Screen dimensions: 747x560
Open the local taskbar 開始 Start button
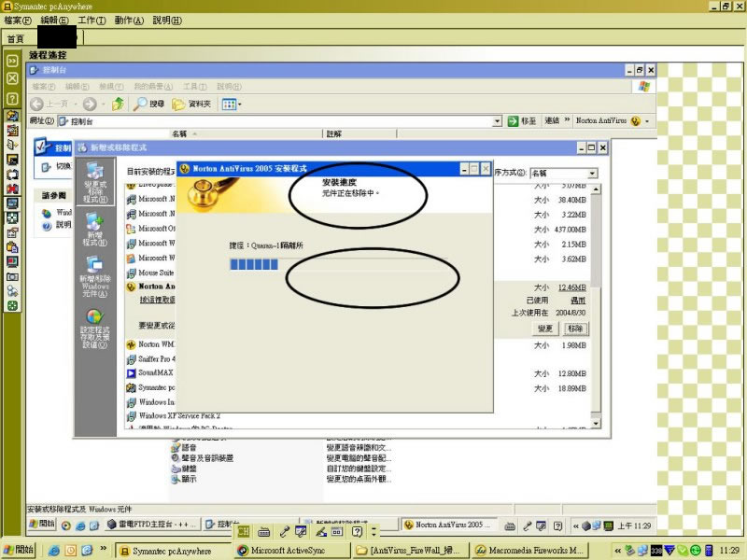pyautogui.click(x=19, y=550)
